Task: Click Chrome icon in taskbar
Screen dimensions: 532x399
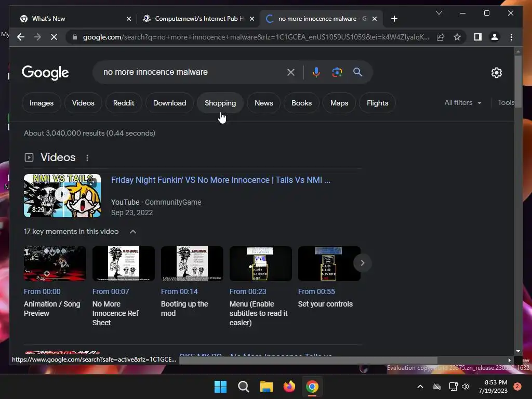Action: pos(312,387)
